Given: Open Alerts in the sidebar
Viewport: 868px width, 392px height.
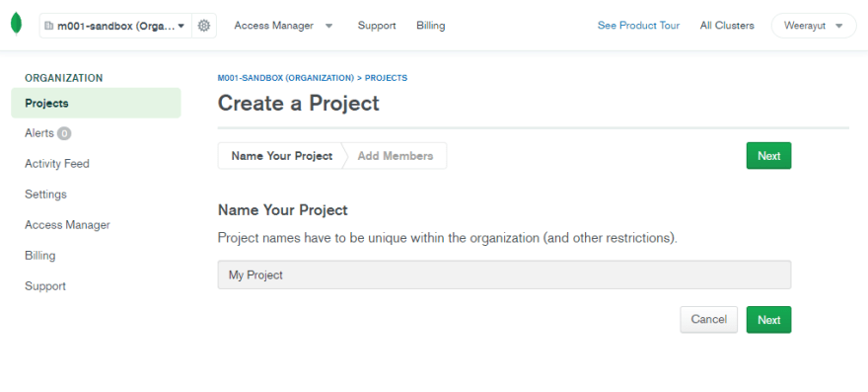Looking at the screenshot, I should (39, 133).
